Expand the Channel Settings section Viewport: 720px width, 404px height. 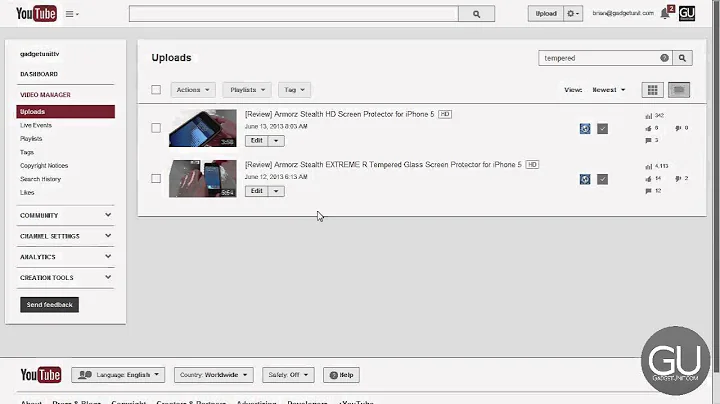tap(65, 236)
